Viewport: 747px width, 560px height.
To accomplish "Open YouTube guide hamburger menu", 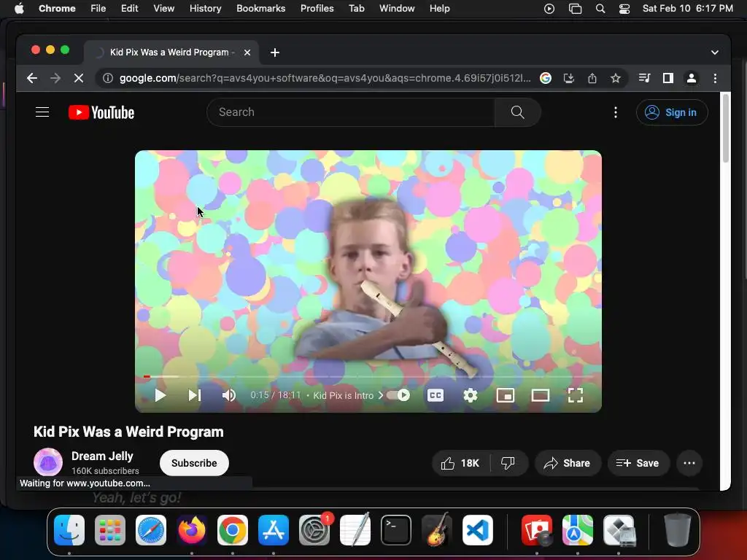I will (x=42, y=112).
